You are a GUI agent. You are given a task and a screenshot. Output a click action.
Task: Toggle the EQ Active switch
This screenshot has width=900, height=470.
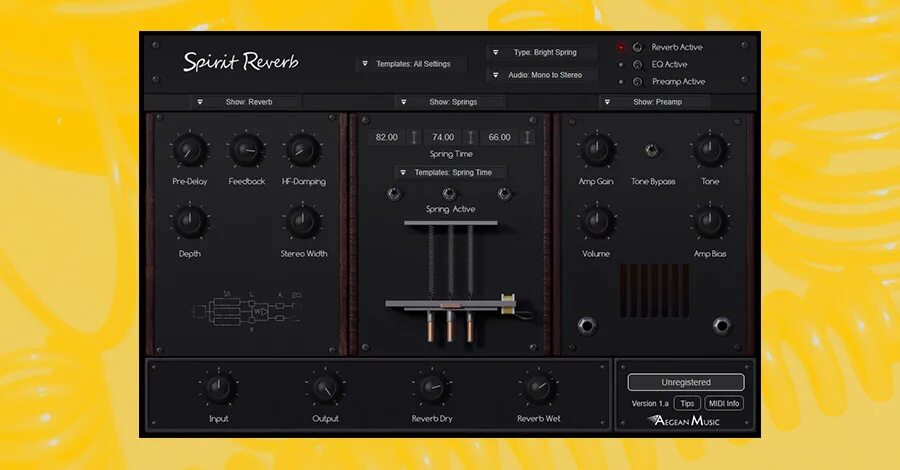click(637, 65)
